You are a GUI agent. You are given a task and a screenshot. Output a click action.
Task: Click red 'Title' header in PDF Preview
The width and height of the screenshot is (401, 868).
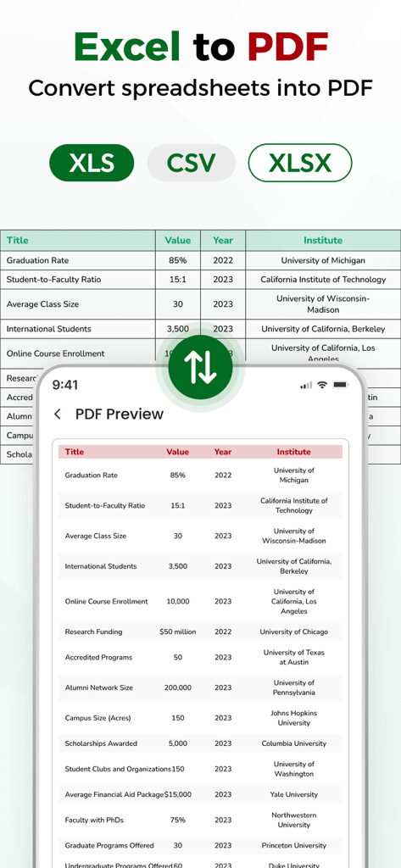coord(75,452)
